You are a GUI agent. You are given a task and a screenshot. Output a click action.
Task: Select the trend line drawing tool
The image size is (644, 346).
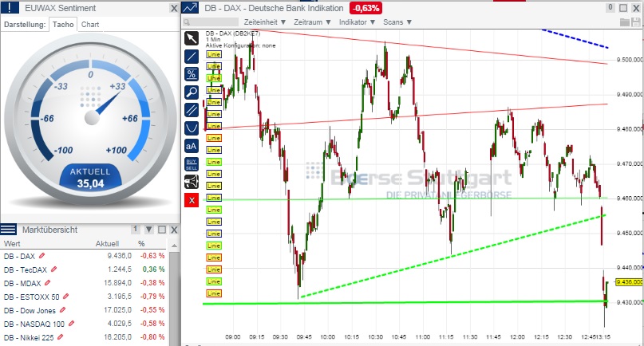click(x=192, y=57)
